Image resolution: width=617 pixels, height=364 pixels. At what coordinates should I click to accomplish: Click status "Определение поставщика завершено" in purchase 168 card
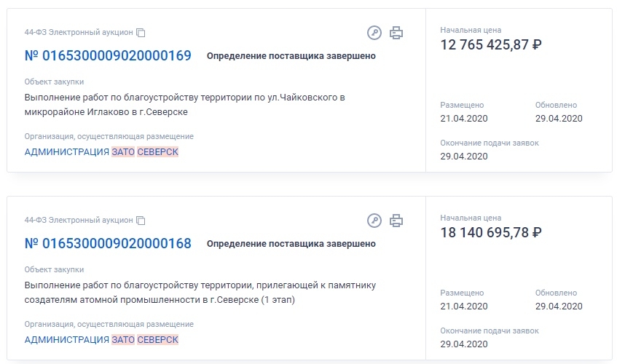point(291,244)
